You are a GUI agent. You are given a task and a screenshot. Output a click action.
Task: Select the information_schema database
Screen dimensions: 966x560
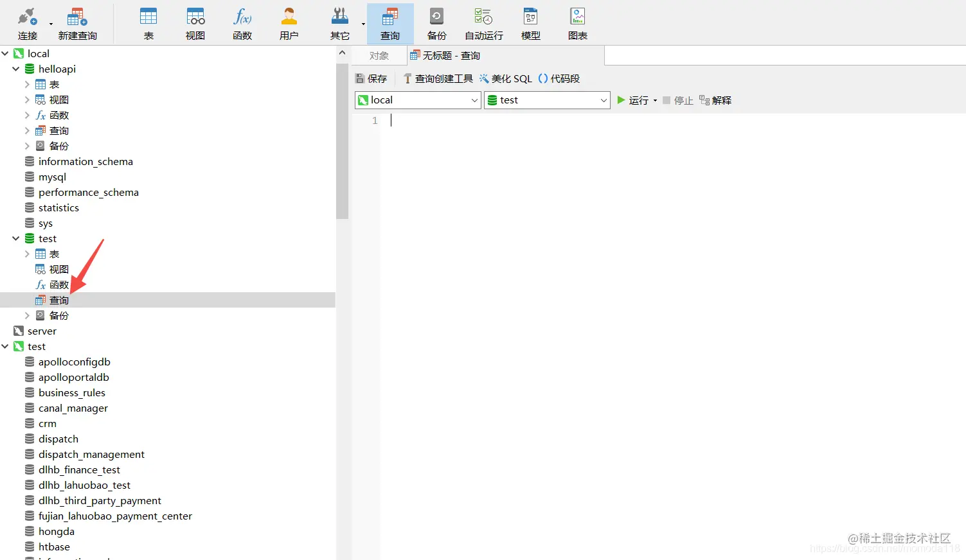click(78, 161)
